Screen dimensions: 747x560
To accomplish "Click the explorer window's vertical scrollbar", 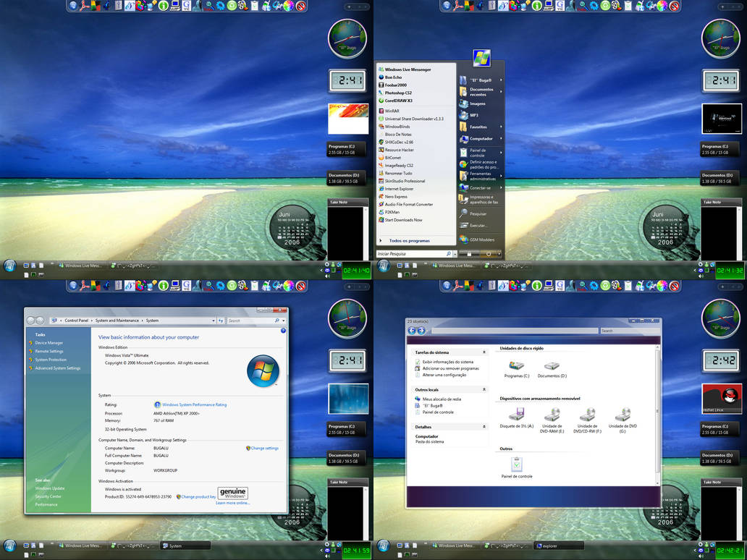I will tap(658, 415).
